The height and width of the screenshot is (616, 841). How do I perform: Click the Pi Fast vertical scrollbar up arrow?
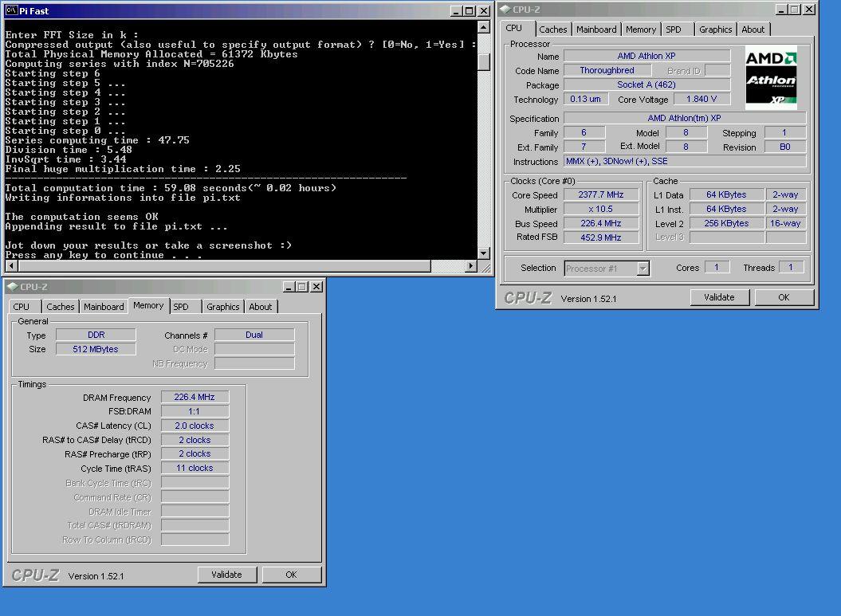tap(483, 27)
